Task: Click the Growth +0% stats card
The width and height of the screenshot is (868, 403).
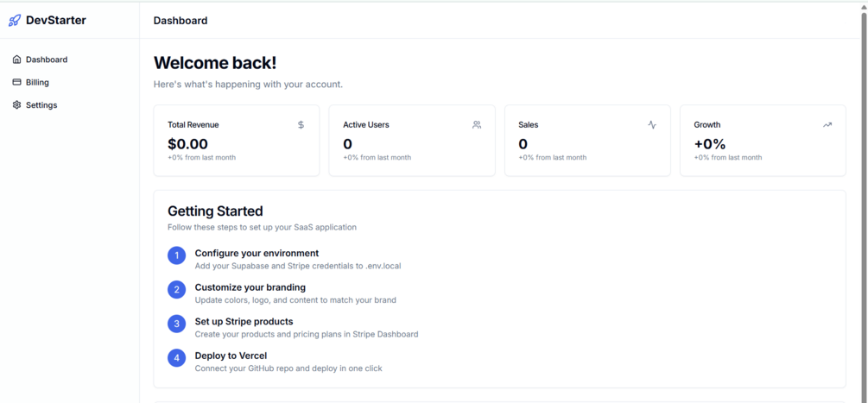Action: 763,141
